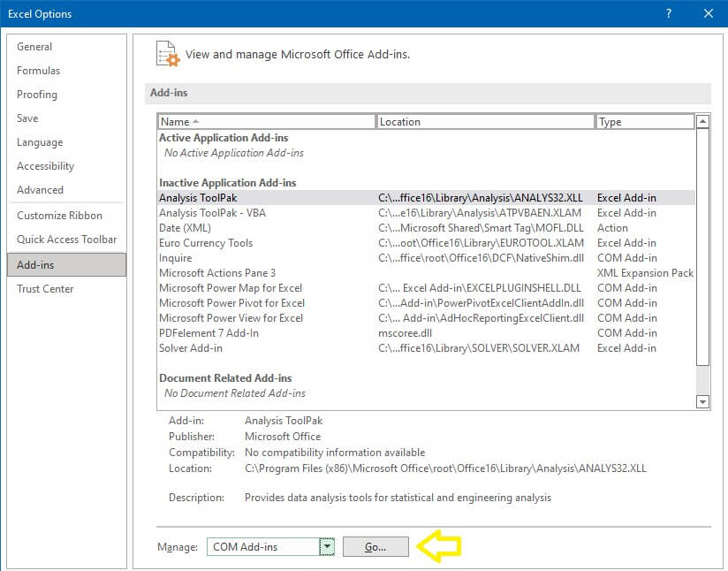
Task: Select the Solver Add-in row
Action: [426, 348]
